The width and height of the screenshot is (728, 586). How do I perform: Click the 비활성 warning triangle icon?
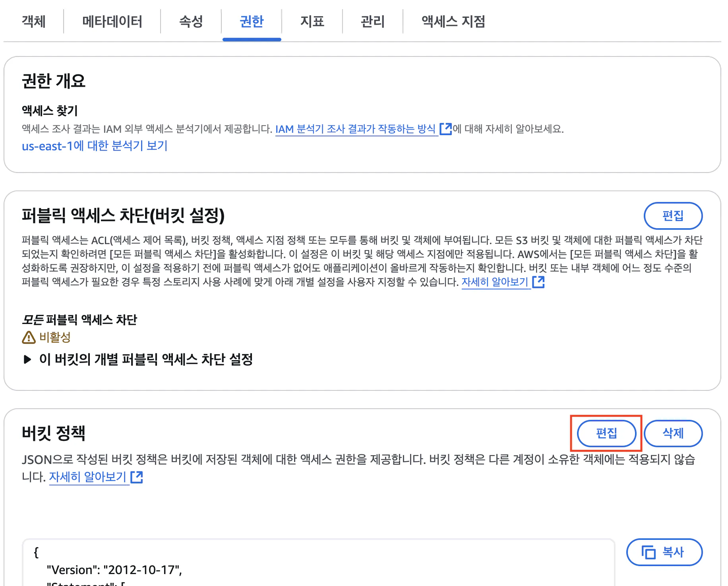[29, 338]
